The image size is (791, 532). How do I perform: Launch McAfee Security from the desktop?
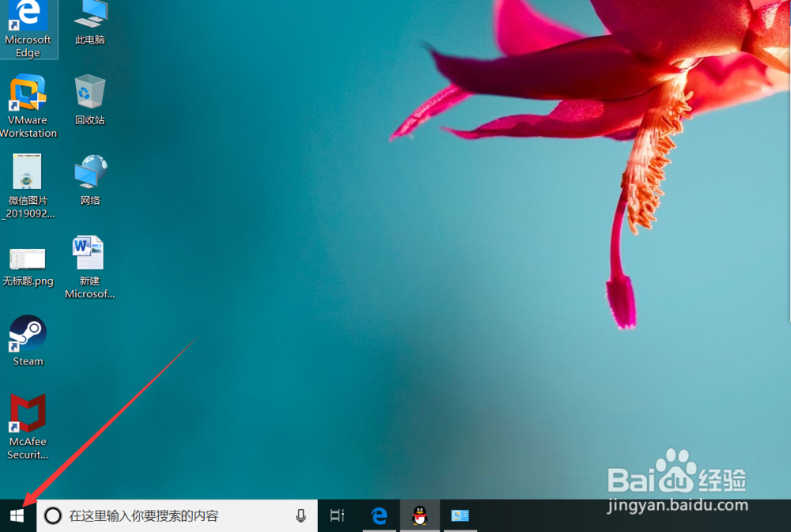(27, 419)
